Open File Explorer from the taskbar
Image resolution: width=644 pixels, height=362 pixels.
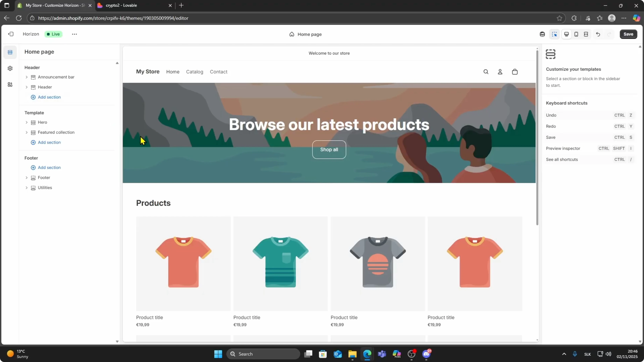pyautogui.click(x=352, y=354)
